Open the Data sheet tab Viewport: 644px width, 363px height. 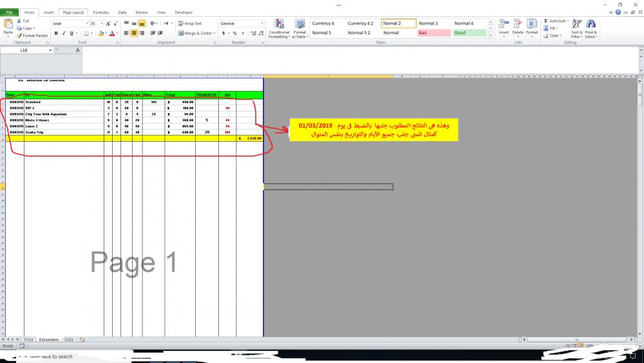coord(68,339)
